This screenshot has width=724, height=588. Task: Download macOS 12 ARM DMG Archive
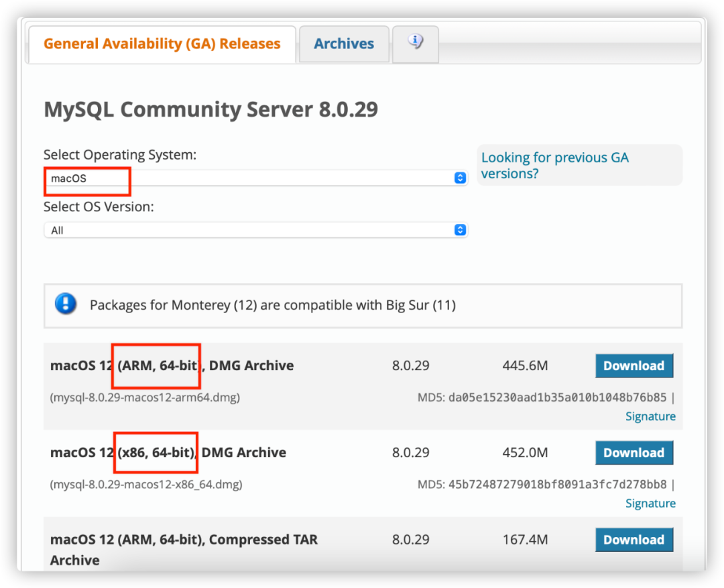[634, 366]
